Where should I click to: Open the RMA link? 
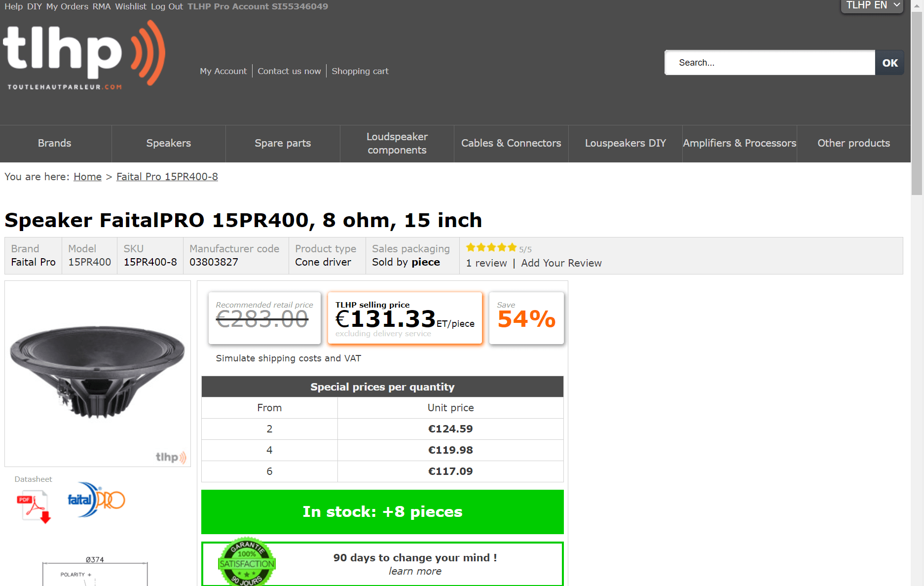coord(102,6)
